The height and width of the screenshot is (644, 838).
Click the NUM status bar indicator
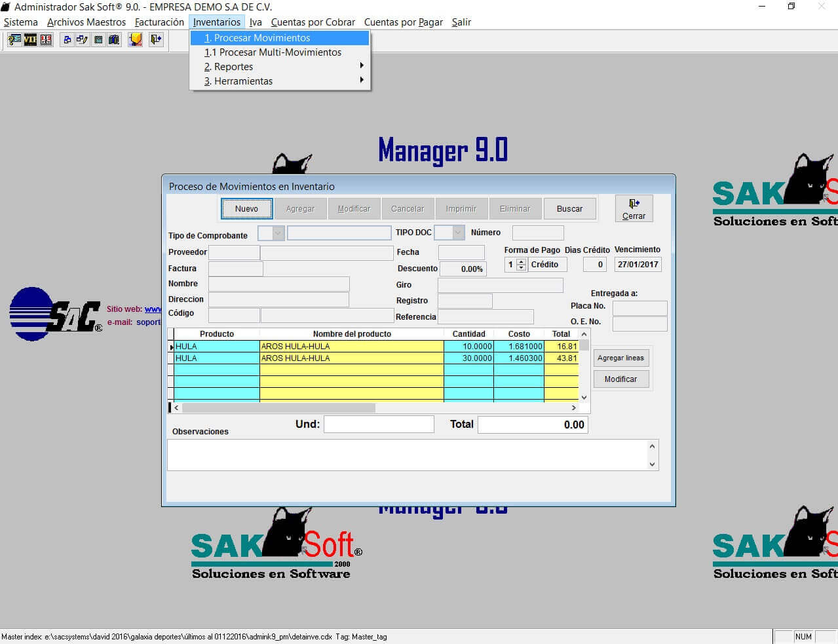(803, 637)
